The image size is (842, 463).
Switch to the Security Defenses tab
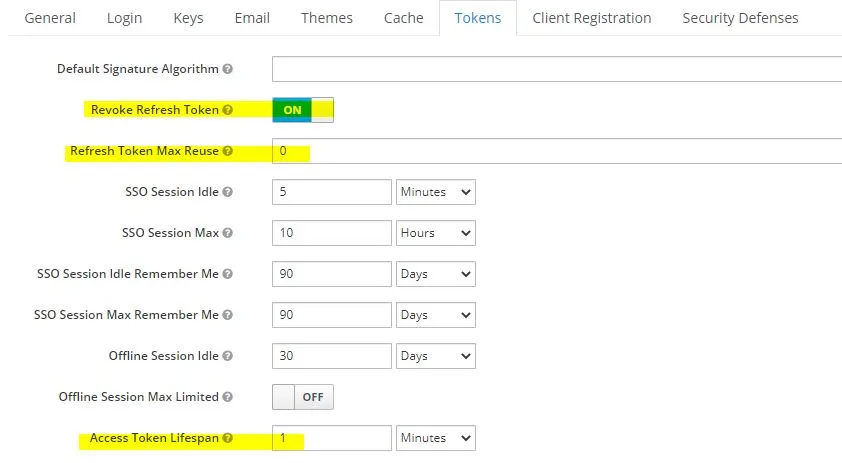coord(740,18)
